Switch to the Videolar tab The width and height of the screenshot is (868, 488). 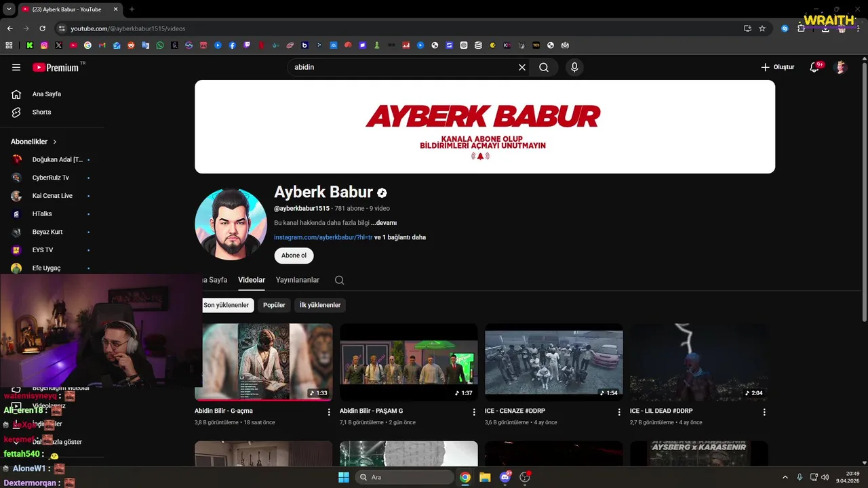point(252,280)
